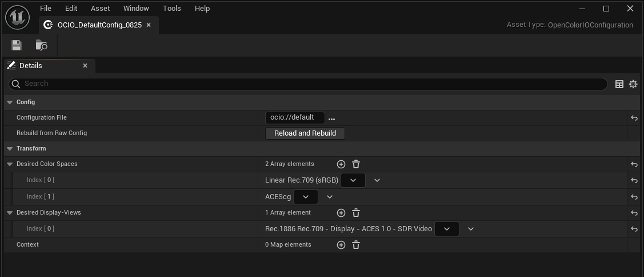
Task: Remove all Desired Color Spaces elements
Action: [x=356, y=164]
